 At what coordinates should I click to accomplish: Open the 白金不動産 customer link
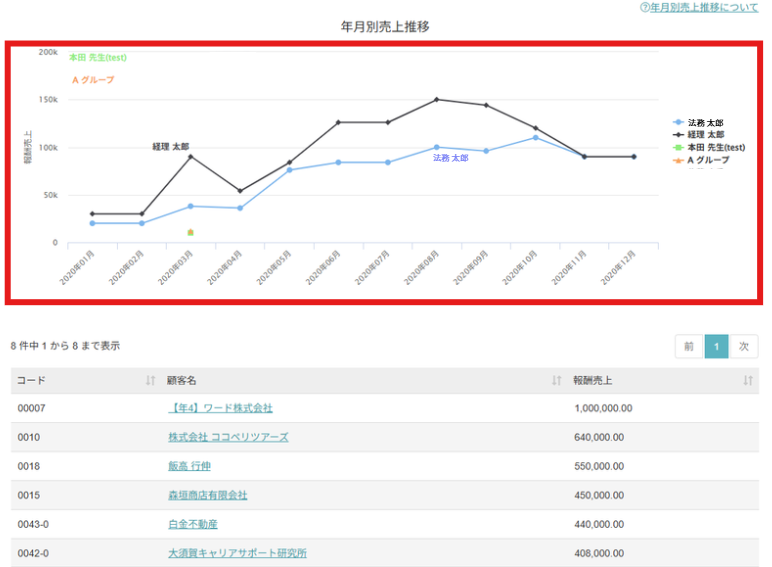pos(194,524)
